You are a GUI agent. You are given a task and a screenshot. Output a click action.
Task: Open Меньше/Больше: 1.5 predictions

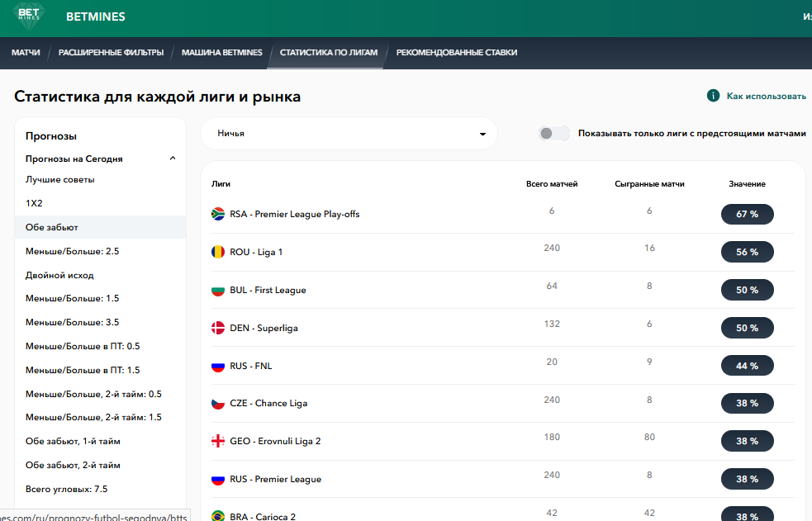coord(72,298)
